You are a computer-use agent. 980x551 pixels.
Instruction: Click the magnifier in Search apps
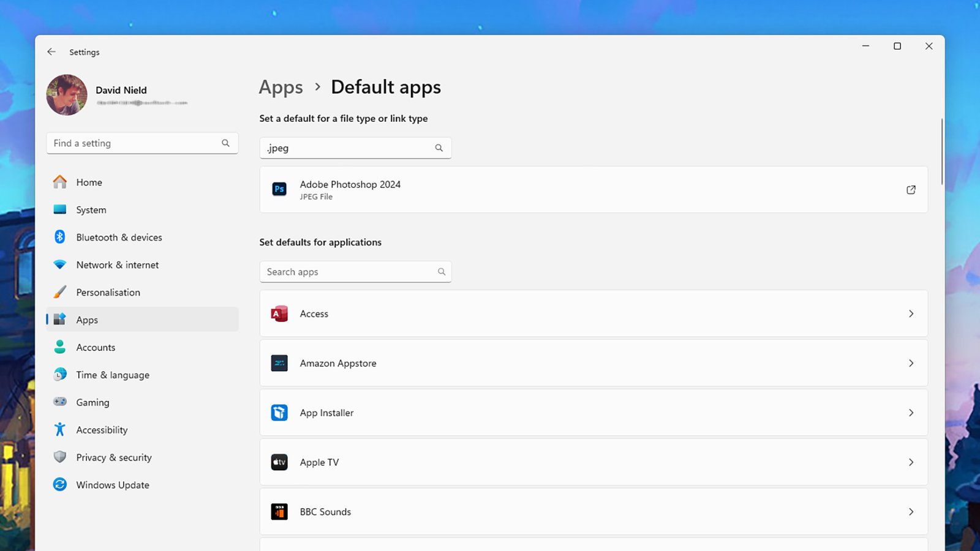click(x=442, y=272)
